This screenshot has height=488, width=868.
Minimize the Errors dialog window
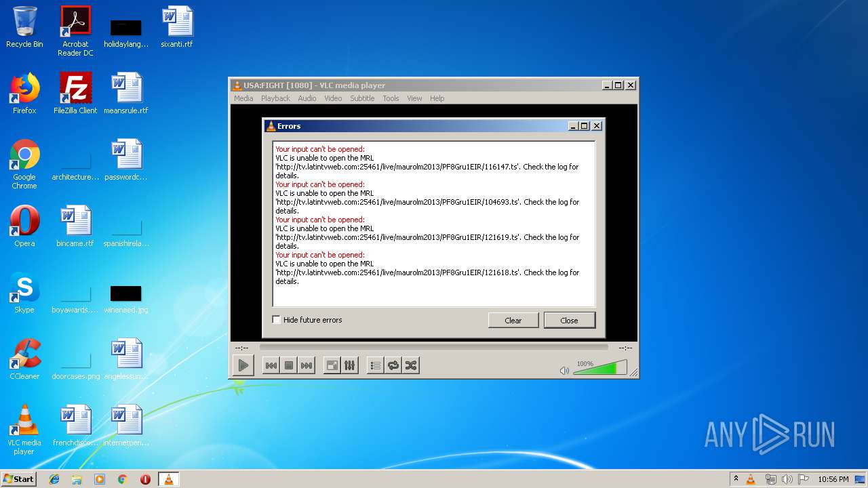[x=573, y=126]
